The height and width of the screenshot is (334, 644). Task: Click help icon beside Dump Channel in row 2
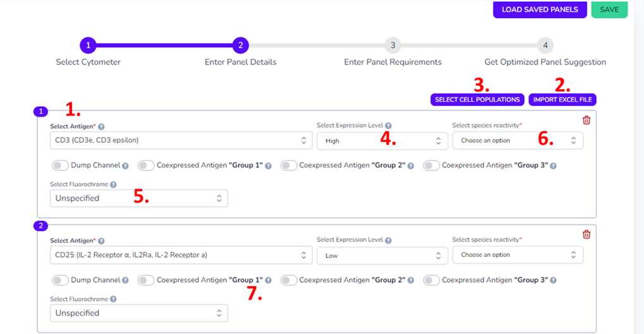[x=125, y=280]
